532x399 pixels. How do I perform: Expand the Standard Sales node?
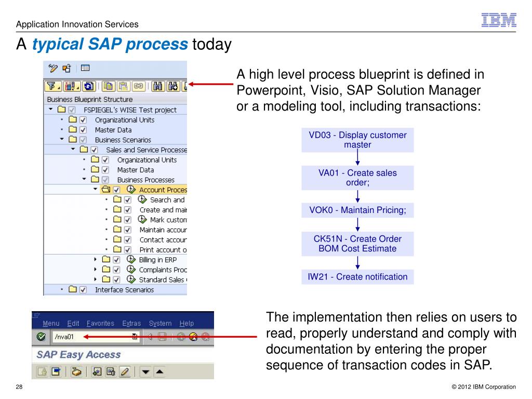pos(96,279)
